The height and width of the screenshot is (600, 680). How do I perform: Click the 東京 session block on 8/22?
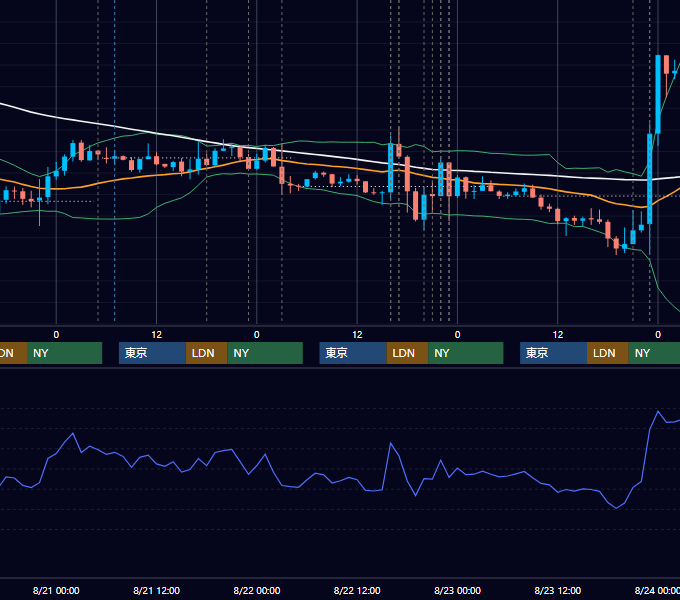(353, 353)
